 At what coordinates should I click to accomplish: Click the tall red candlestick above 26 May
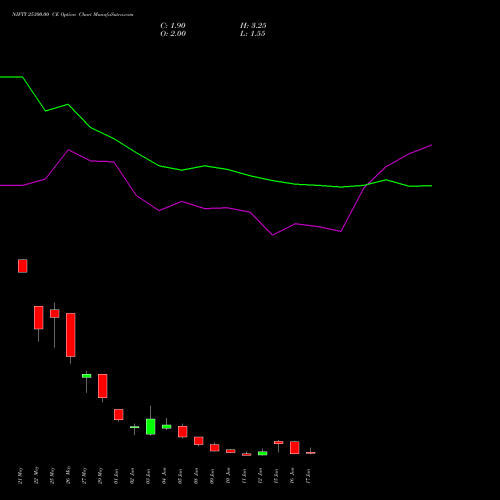71,335
